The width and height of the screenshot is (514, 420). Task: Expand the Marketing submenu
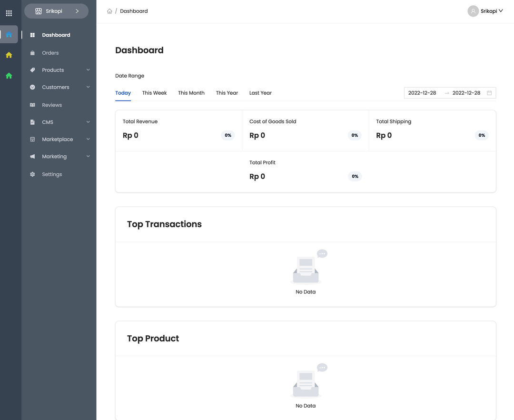(88, 156)
